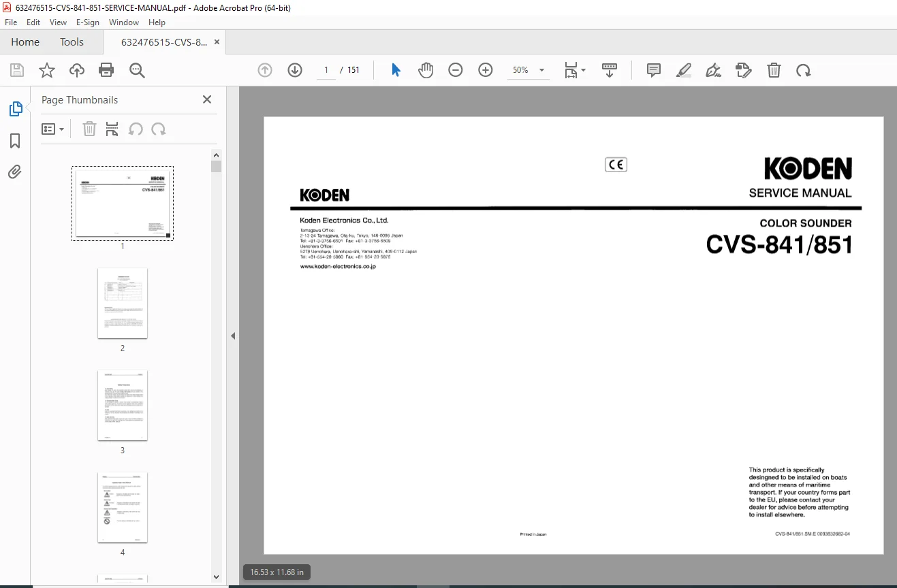Click the SERVICE MANUAL heading text
This screenshot has height=588, width=897.
point(800,193)
